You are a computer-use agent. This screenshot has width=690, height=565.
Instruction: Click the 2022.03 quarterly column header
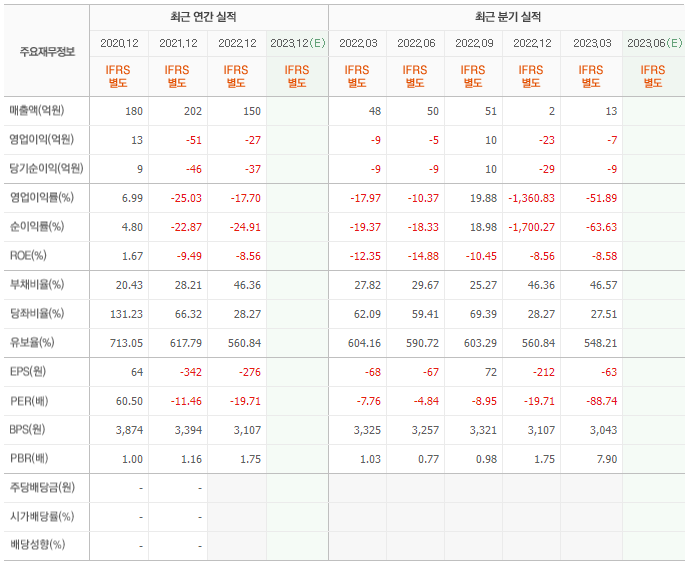pyautogui.click(x=358, y=43)
